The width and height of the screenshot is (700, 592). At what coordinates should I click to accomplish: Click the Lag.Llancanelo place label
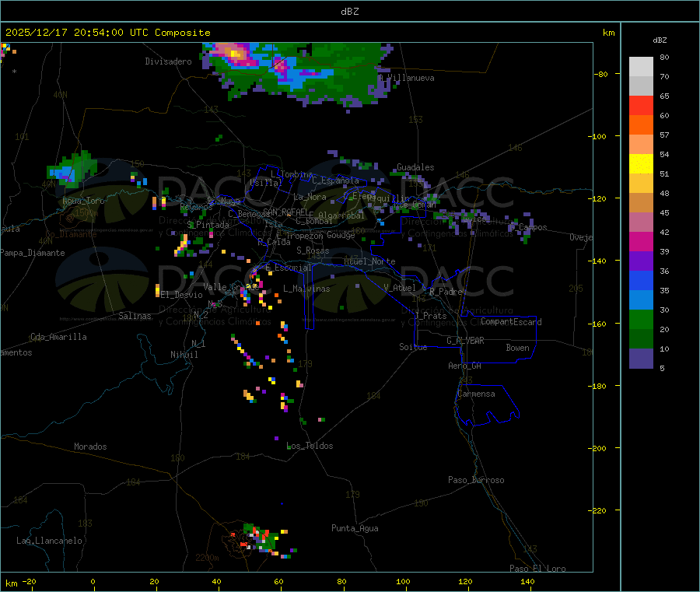pos(49,541)
